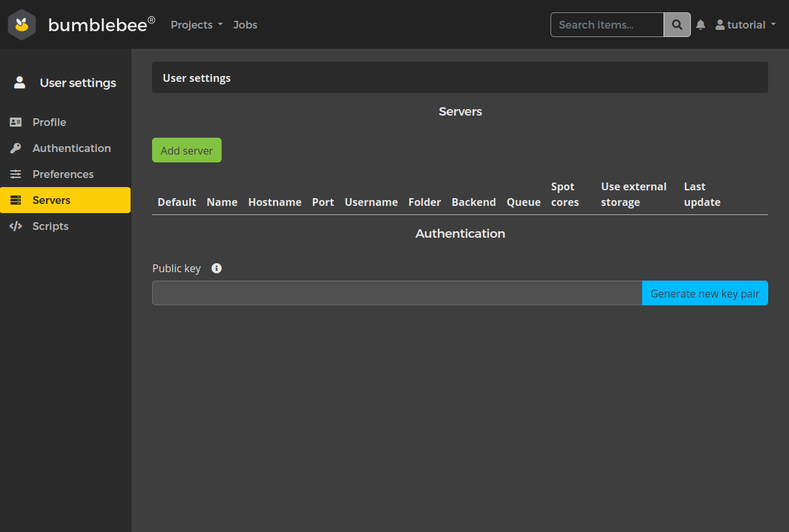Screen dimensions: 789x532
Task: Click the Hostname column header
Action: 274,202
